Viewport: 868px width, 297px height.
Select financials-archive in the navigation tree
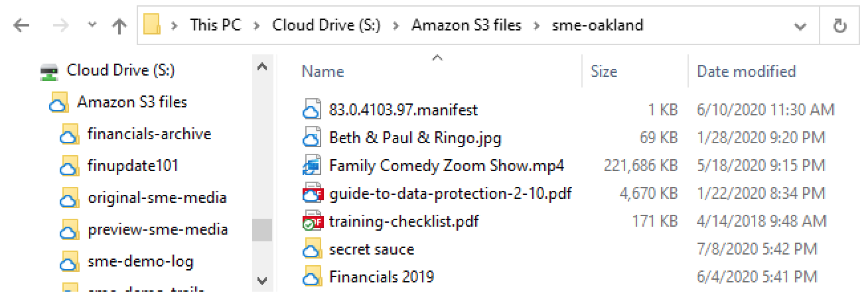coord(149,134)
